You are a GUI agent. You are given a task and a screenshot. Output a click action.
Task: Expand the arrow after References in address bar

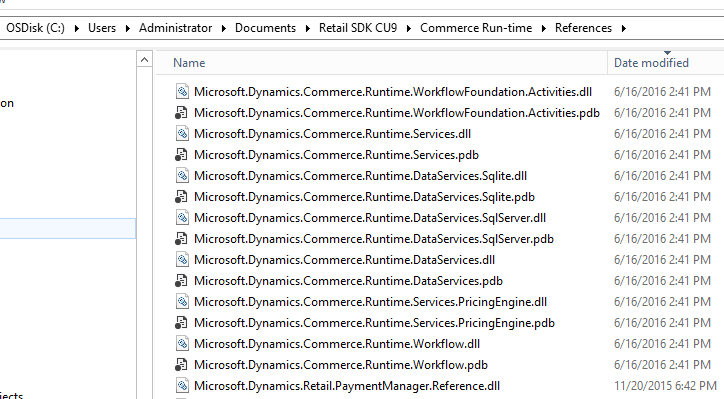click(624, 29)
